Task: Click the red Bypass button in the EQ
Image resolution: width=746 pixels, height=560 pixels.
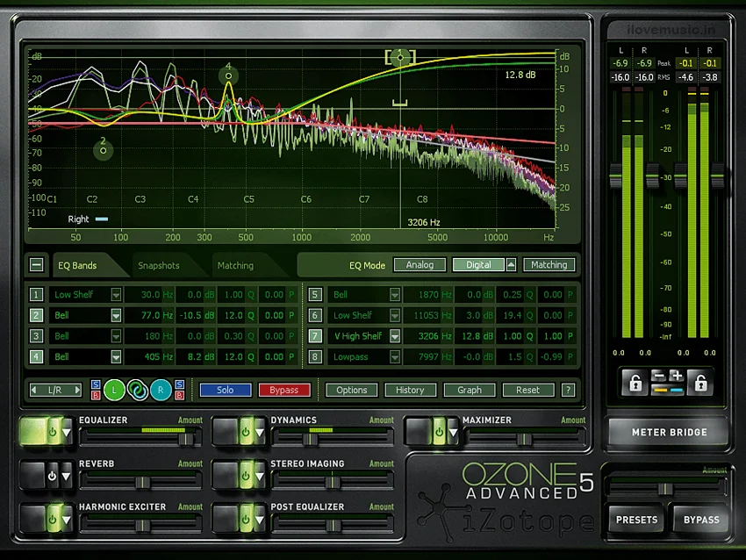Action: (x=284, y=390)
